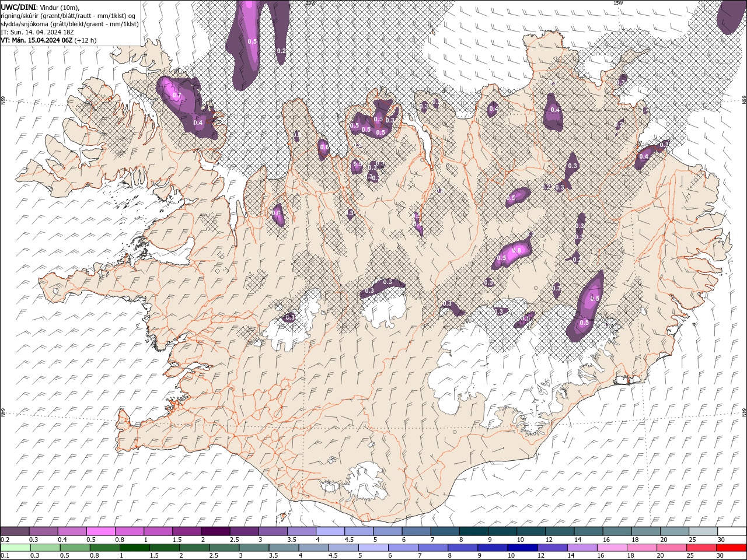Click the "(+12 h)" forecast offset text
Viewport: 747px width, 560px height.
86,40
